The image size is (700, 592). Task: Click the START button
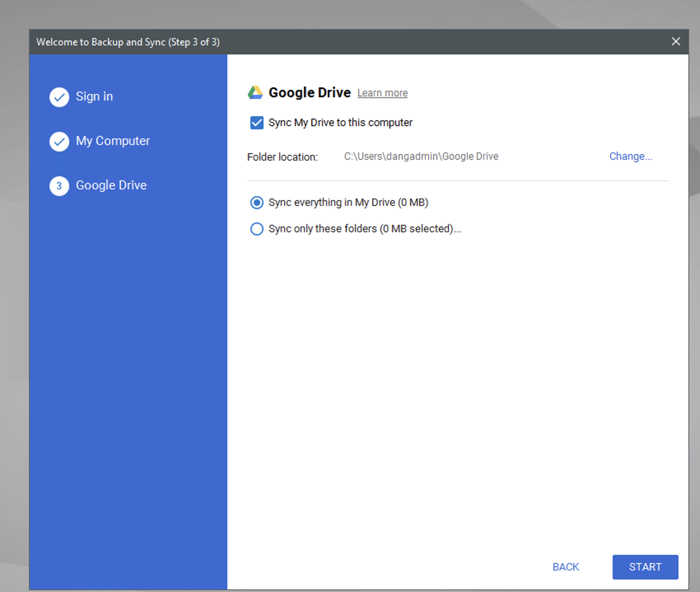point(645,567)
